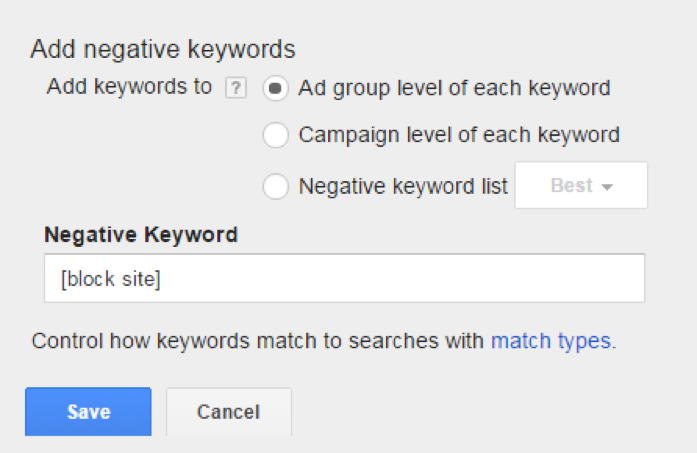Image resolution: width=697 pixels, height=453 pixels.
Task: Click the 'Negative keyword list' label text
Action: (x=403, y=186)
